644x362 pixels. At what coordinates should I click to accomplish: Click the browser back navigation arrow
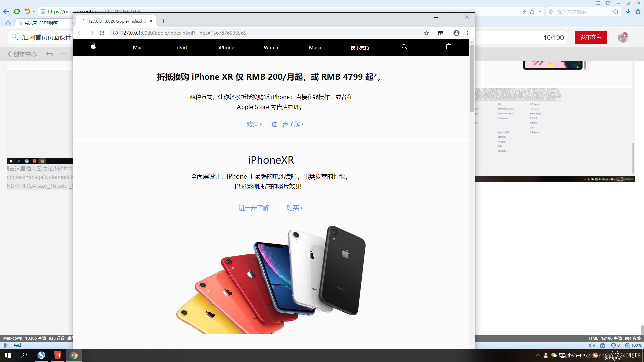(81, 33)
